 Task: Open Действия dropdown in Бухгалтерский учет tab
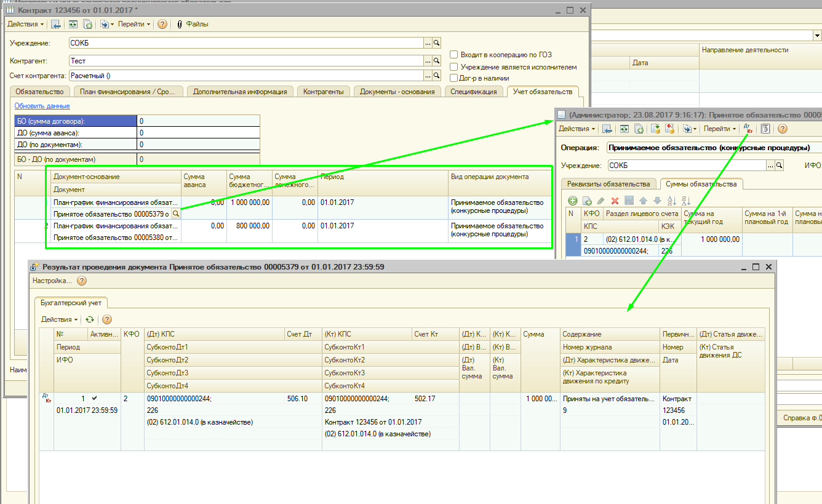coord(59,319)
